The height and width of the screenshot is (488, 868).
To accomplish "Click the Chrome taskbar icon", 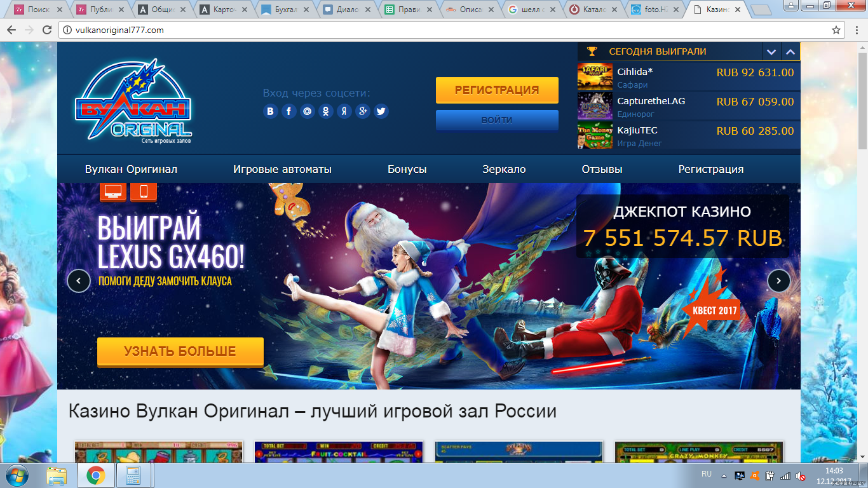I will click(95, 475).
